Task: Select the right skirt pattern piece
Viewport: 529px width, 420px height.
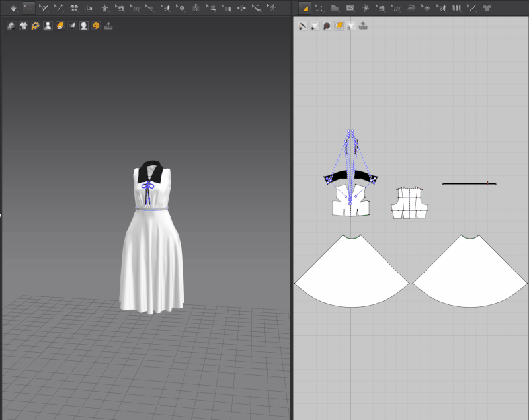Action: (469, 274)
